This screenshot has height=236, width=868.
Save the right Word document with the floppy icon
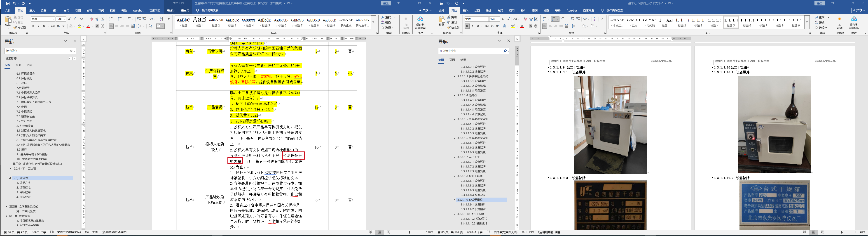[x=441, y=3]
